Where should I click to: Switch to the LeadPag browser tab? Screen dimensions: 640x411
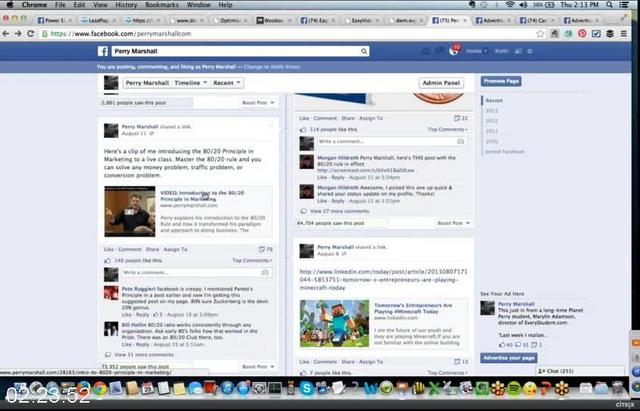coord(97,20)
